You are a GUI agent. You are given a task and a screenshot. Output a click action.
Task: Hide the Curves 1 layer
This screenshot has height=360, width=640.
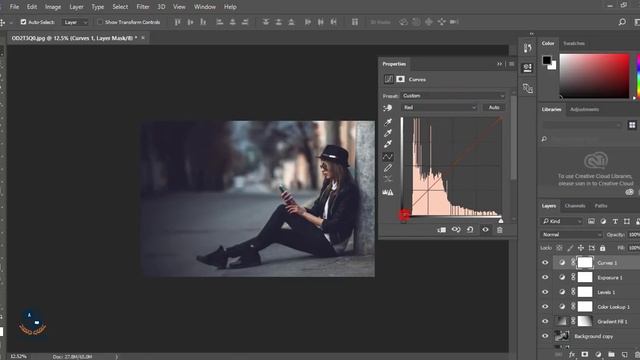point(545,263)
